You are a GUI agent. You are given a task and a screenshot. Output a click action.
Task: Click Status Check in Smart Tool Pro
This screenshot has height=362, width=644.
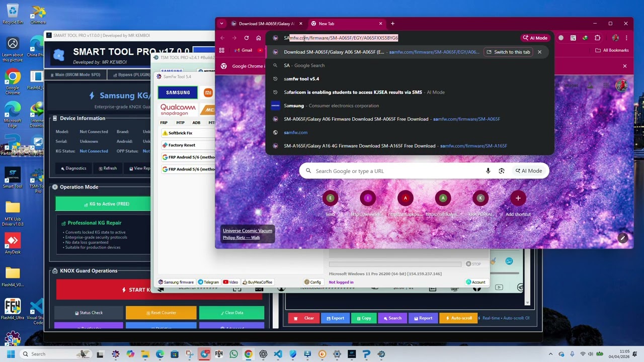[89, 313]
